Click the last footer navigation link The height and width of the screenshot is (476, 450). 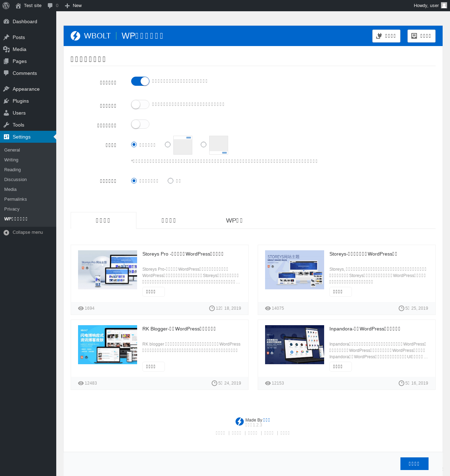point(285,433)
